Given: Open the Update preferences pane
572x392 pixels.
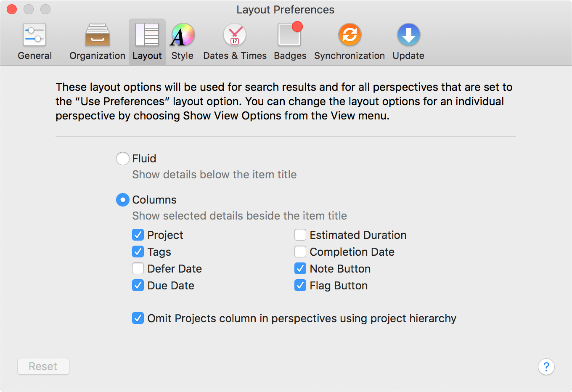Looking at the screenshot, I should 408,42.
